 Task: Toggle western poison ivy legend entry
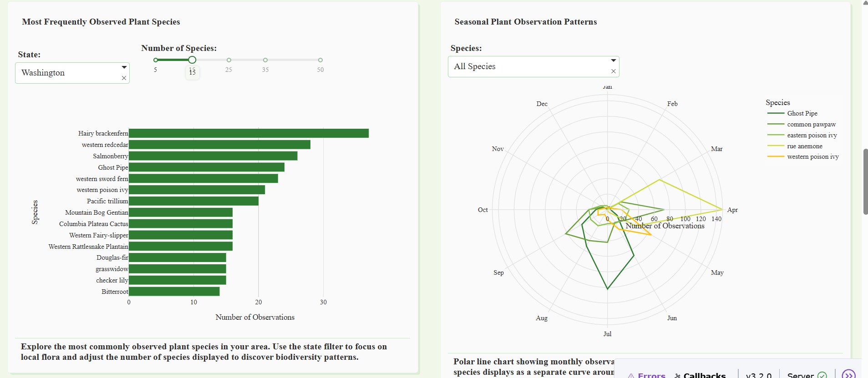pos(812,156)
